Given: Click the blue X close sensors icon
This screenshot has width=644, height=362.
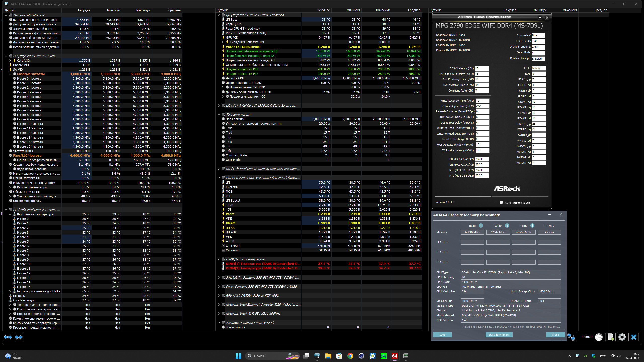Looking at the screenshot, I should coord(633,337).
